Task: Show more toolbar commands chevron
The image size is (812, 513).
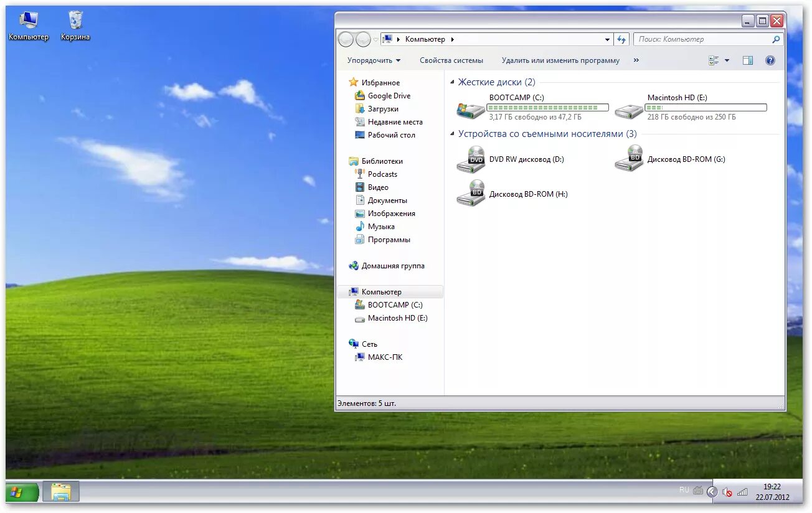Action: click(636, 60)
